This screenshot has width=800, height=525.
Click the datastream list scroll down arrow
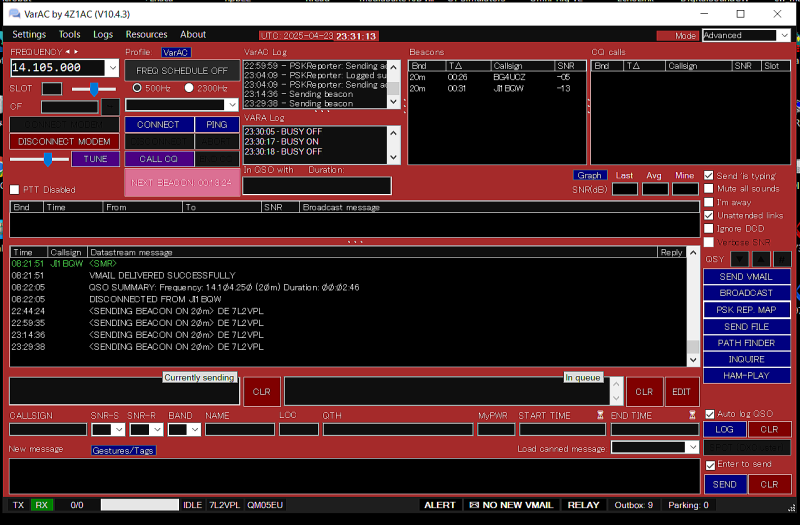click(693, 360)
